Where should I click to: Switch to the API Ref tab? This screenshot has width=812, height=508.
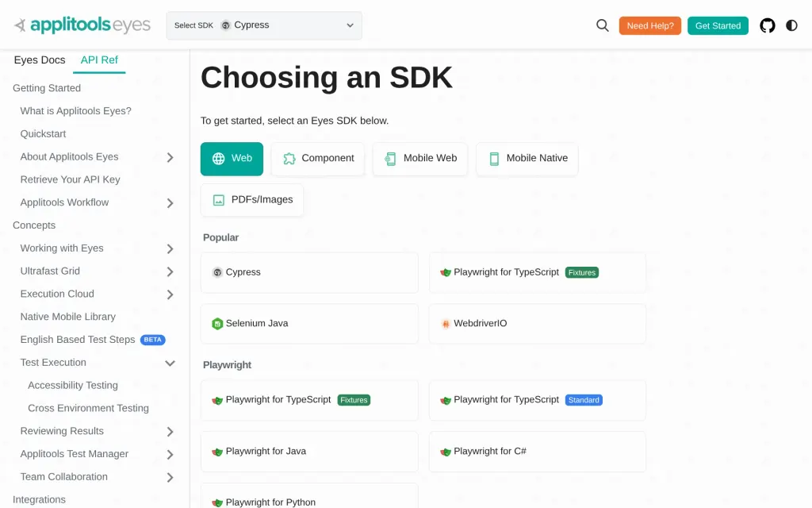99,60
